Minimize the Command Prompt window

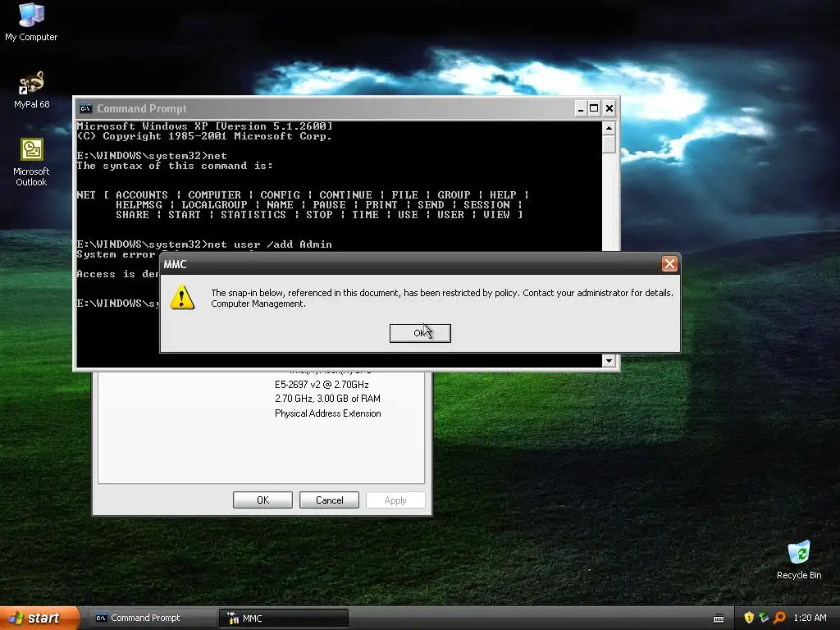click(x=581, y=109)
